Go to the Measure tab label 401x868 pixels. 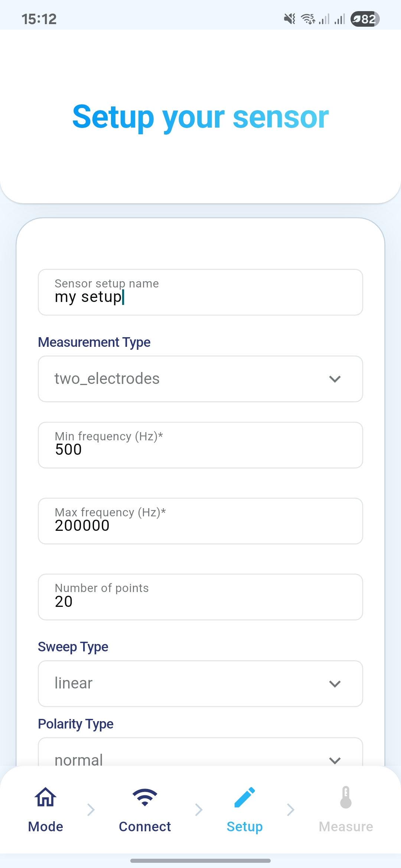click(346, 826)
